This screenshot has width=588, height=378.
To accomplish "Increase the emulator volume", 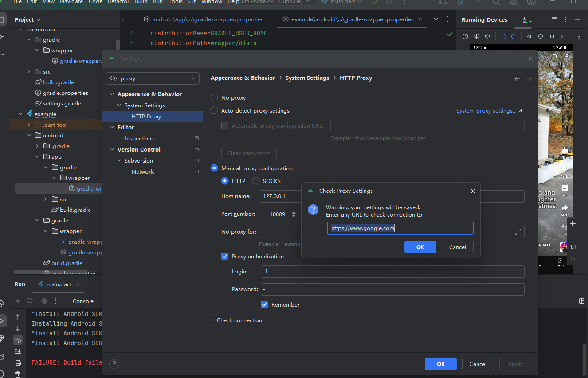I will click(476, 36).
